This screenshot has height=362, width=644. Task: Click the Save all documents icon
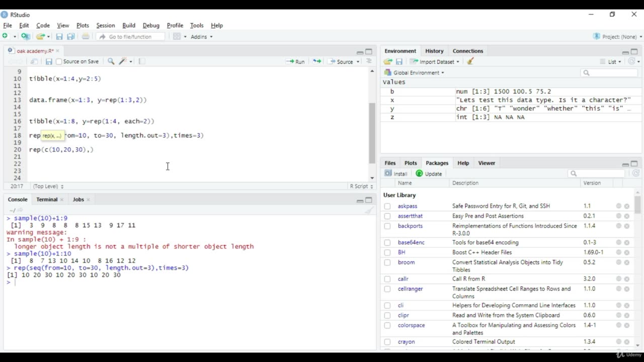pyautogui.click(x=71, y=37)
